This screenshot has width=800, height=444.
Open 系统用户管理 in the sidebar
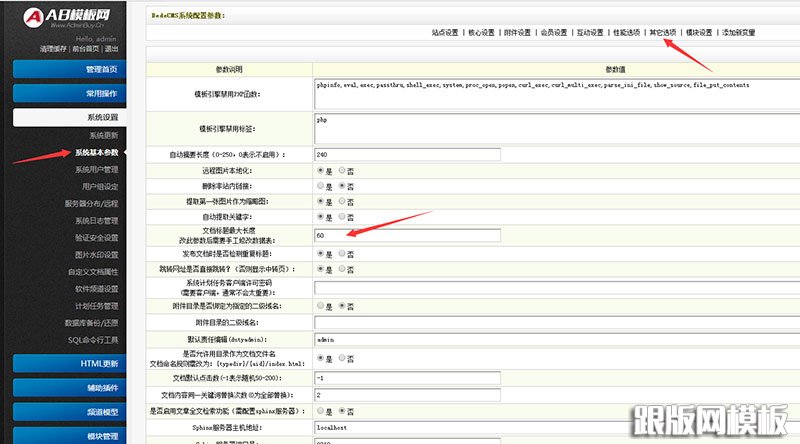(96, 169)
